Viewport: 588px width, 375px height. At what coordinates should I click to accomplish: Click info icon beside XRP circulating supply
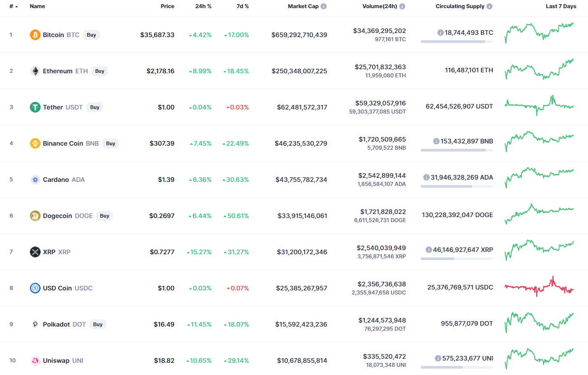point(428,250)
